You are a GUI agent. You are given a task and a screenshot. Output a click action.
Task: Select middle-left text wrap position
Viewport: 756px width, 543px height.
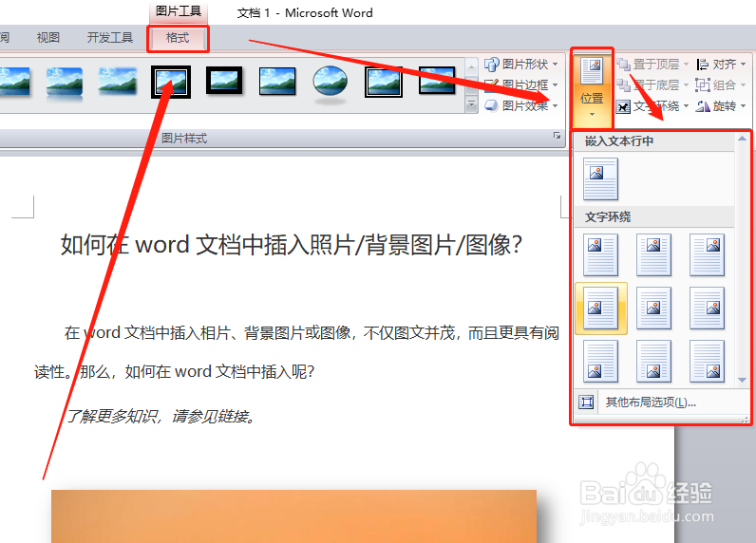pyautogui.click(x=601, y=309)
